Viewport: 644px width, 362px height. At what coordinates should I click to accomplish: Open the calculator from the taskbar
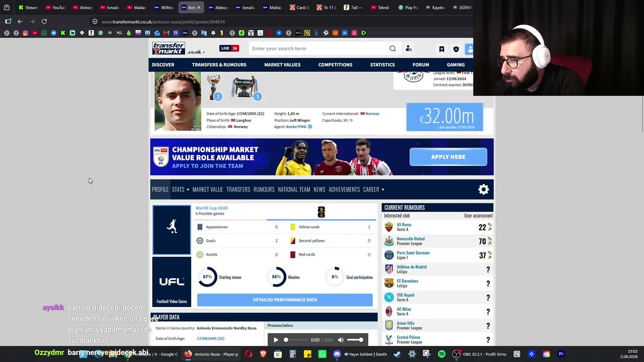(292, 354)
